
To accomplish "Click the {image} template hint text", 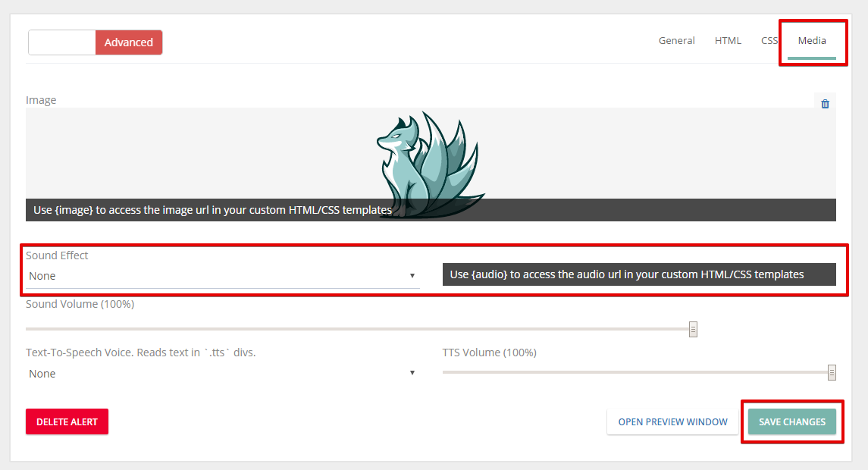I will click(x=212, y=211).
